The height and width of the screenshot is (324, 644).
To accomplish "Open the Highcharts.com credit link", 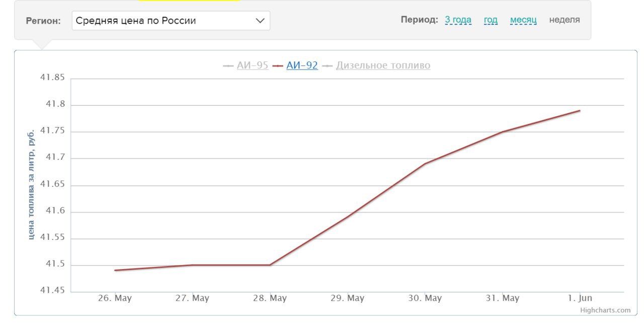I will (x=605, y=310).
